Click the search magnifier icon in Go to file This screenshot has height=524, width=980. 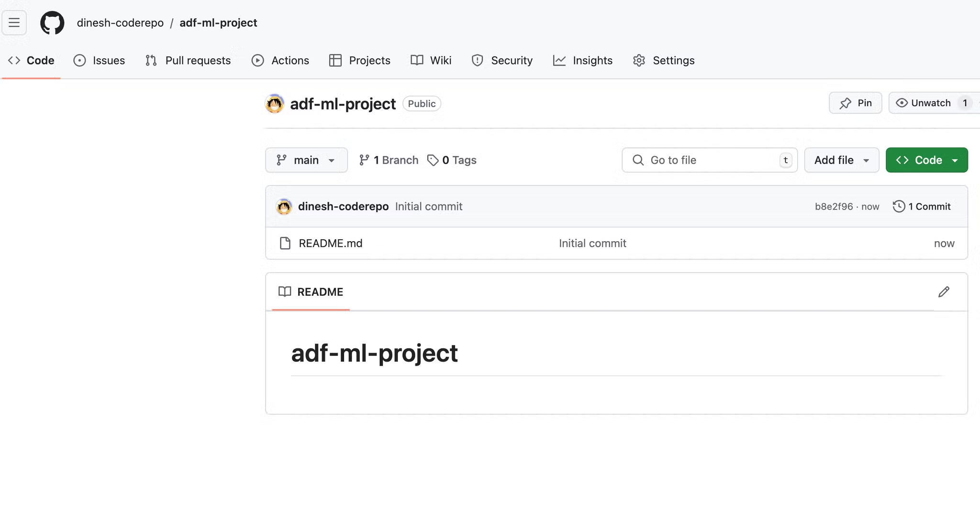(638, 160)
